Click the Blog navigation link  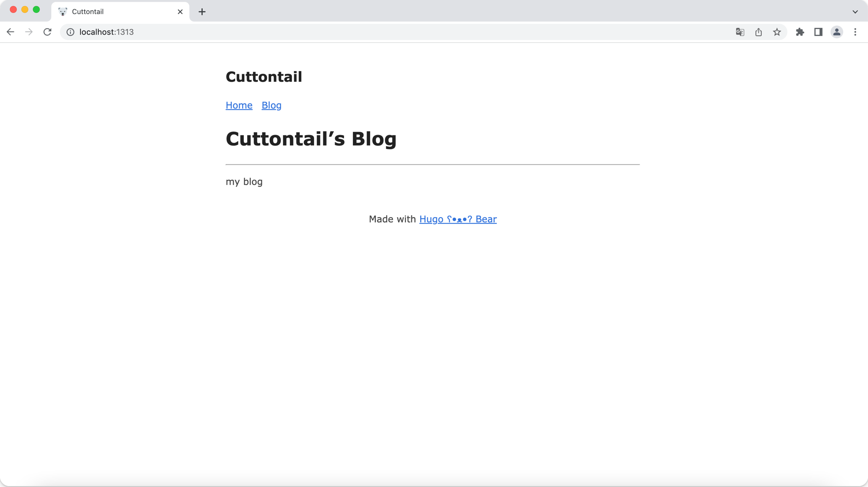pyautogui.click(x=271, y=105)
